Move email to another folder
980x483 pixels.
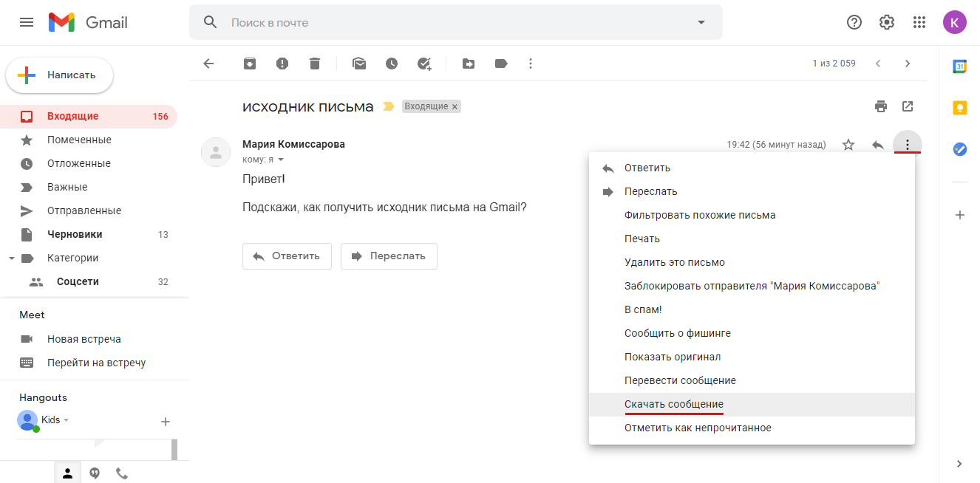[468, 64]
